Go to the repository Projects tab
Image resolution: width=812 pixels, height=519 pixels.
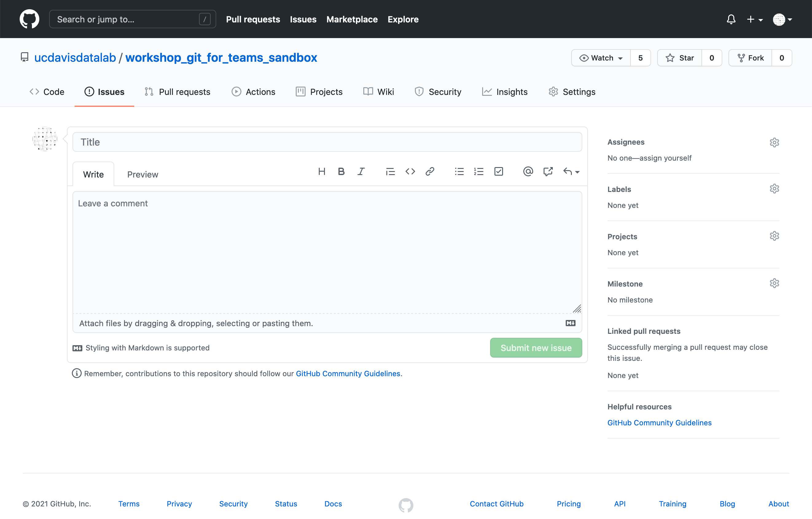coord(319,92)
